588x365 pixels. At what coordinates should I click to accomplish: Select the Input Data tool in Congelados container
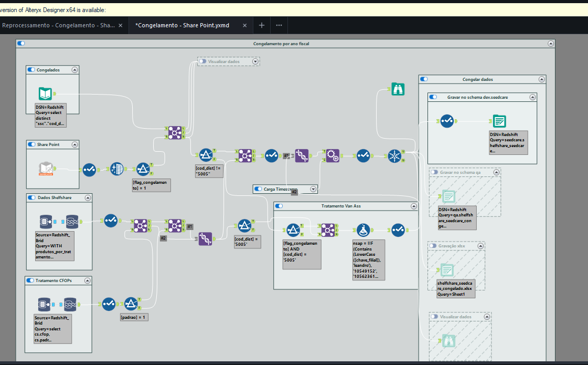pyautogui.click(x=46, y=93)
